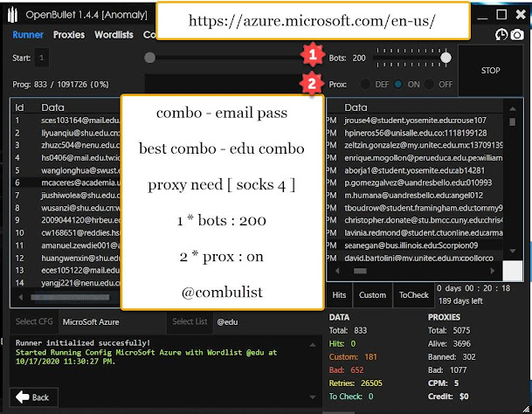Click the @edu wordlist name
Image resolution: width=532 pixels, height=414 pixels.
[227, 322]
